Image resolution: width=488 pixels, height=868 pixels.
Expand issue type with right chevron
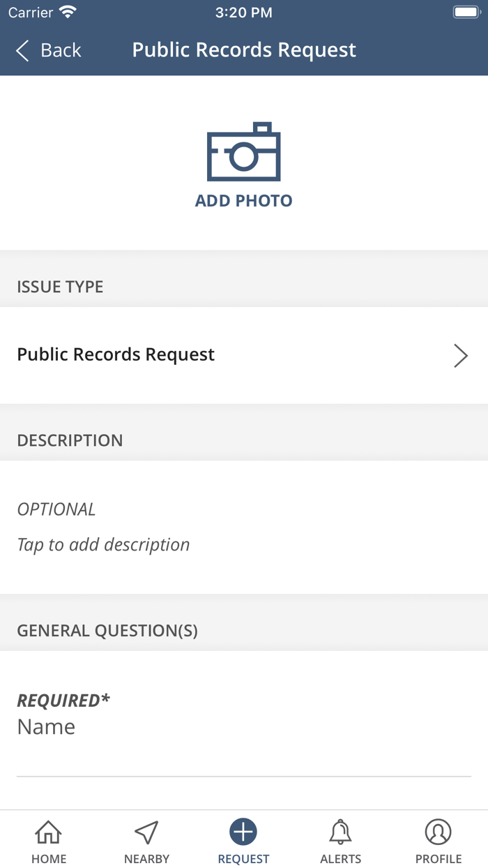click(x=460, y=355)
